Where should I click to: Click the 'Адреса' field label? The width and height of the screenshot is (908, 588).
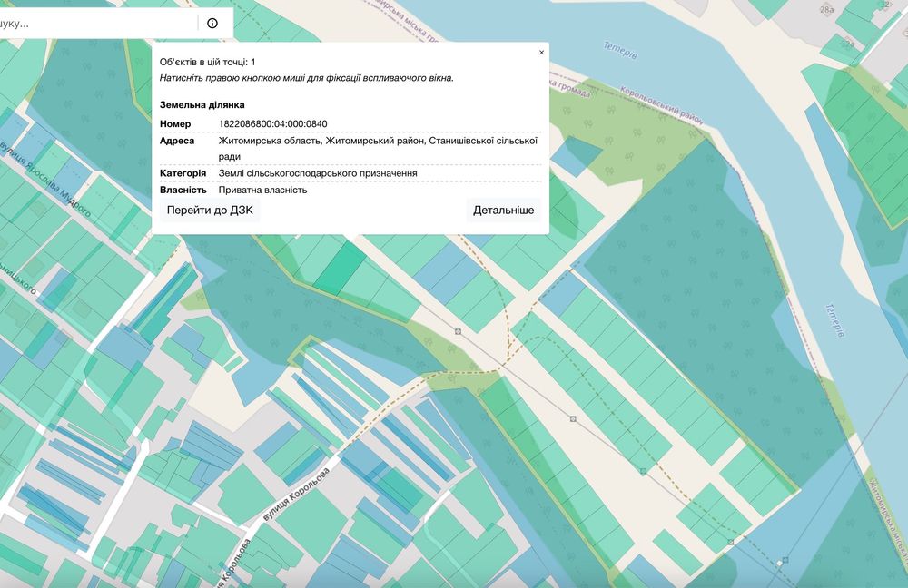(177, 141)
